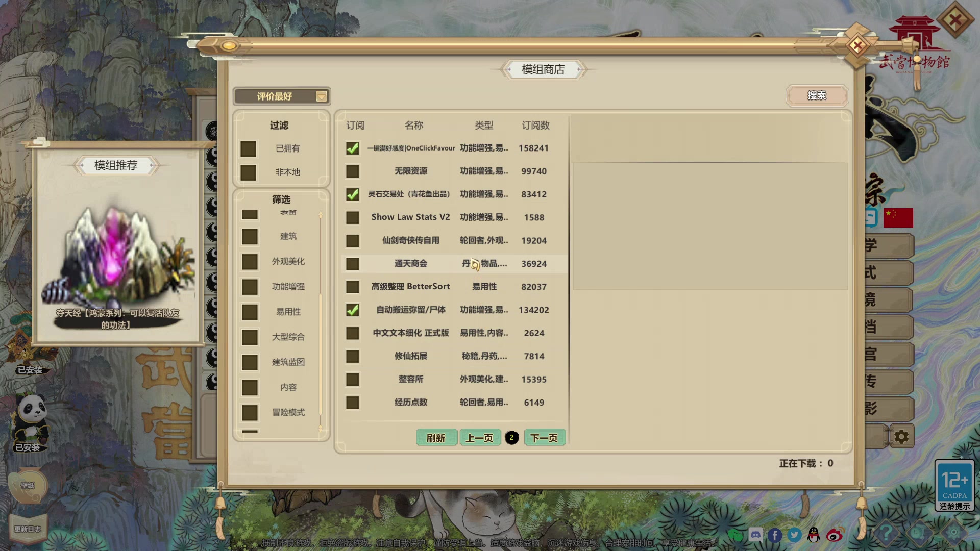Close the mod shop with the X

[x=857, y=46]
